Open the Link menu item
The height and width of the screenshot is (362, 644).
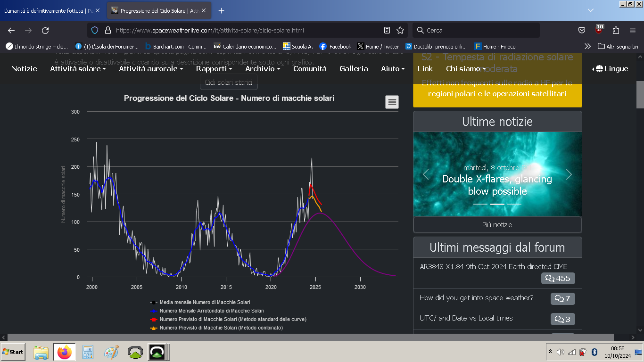[x=425, y=68]
